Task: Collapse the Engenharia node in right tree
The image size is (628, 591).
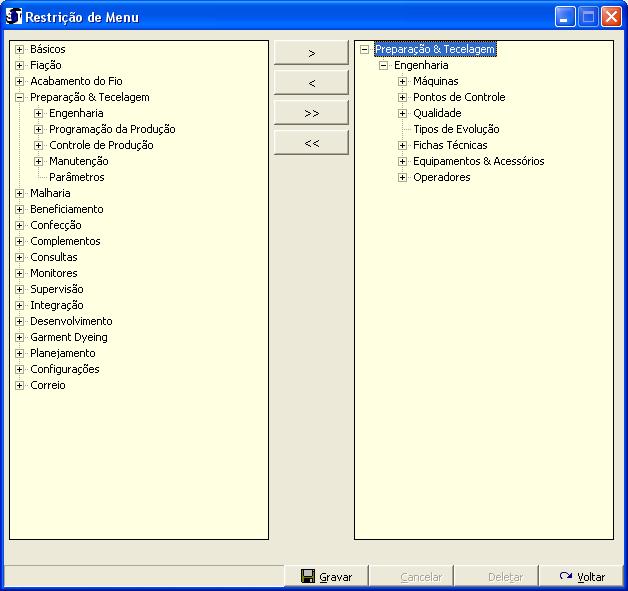Action: pyautogui.click(x=383, y=65)
